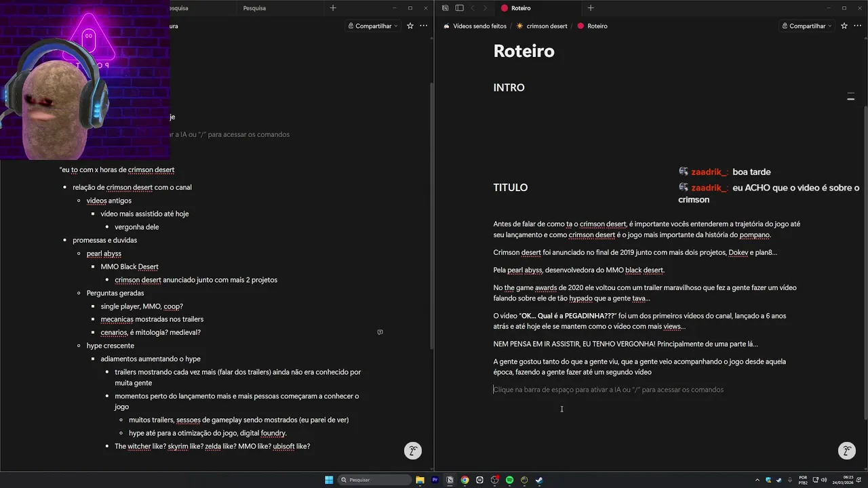
Task: Open Spotify from the taskbar
Action: [509, 480]
